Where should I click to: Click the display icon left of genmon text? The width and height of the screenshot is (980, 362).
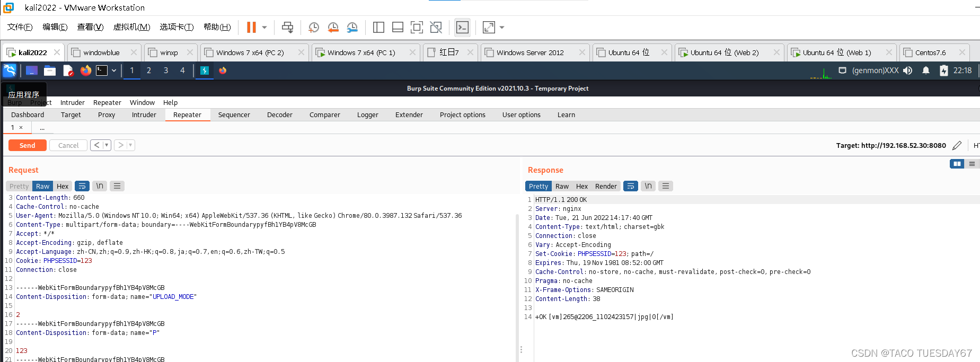(842, 70)
